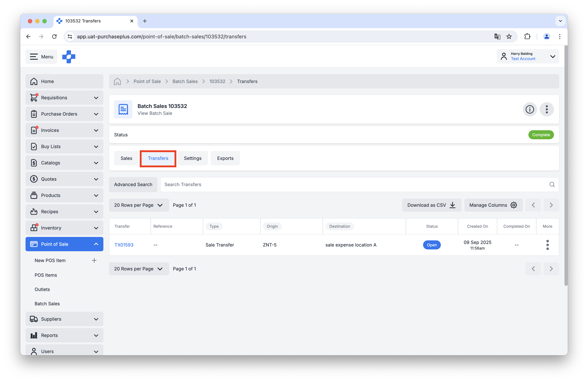Screen dimensions: 588x382
Task: Go to next page using top arrow
Action: pyautogui.click(x=551, y=205)
